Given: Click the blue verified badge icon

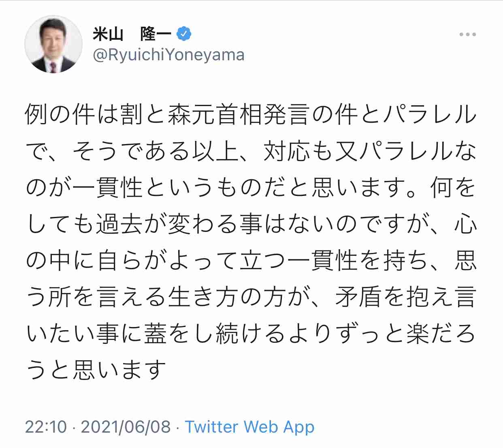Looking at the screenshot, I should point(184,34).
